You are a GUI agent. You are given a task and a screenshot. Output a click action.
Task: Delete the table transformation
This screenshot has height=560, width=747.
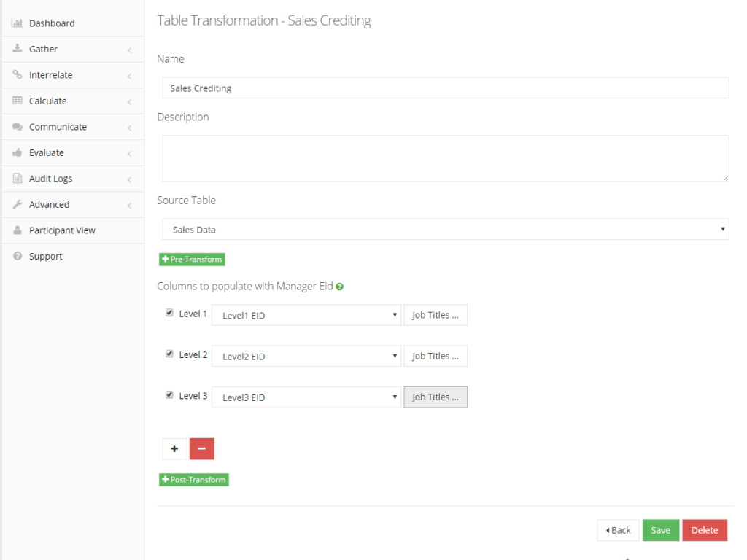705,530
